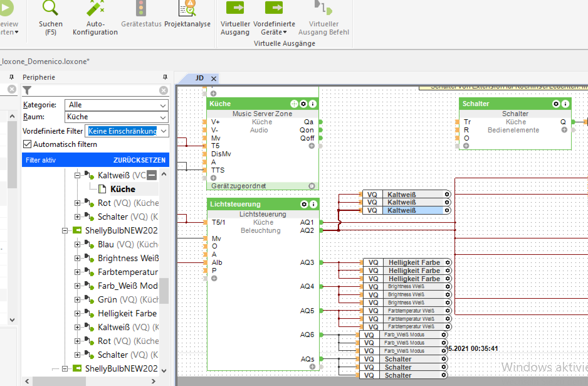
Task: Run the Auto-Konfiguration wand tool
Action: (x=95, y=8)
